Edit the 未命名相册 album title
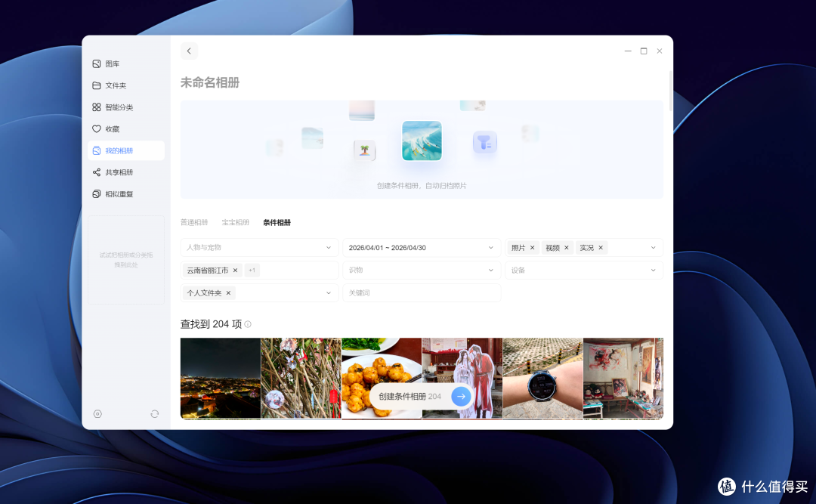 click(210, 83)
